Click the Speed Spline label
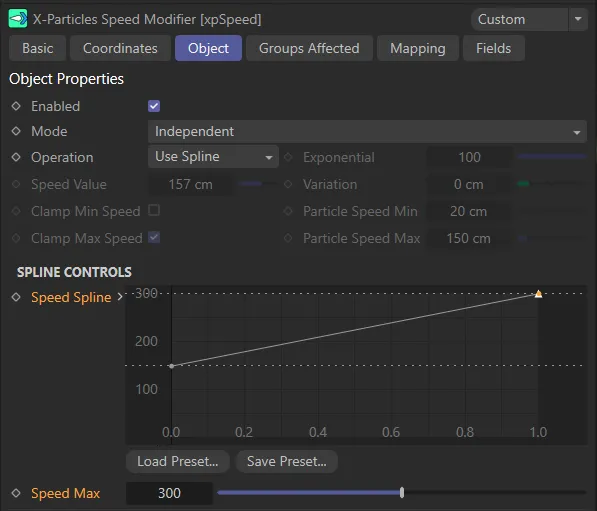Viewport: 597px width, 511px height. [x=71, y=297]
